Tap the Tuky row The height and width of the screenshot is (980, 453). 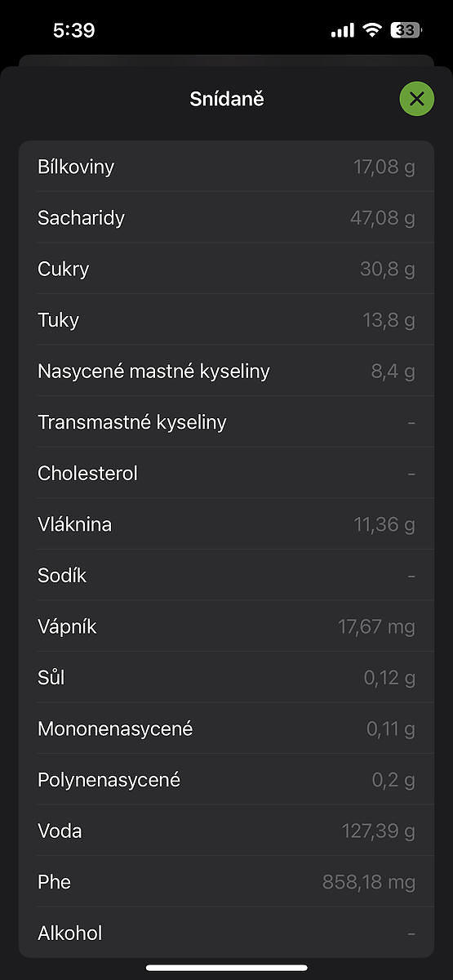pos(226,320)
